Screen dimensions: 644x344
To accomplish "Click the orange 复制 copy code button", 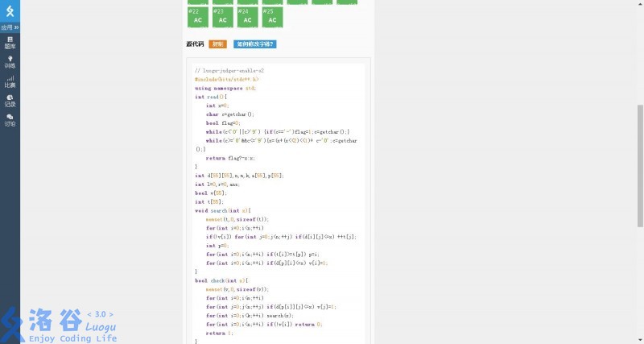I will click(217, 44).
